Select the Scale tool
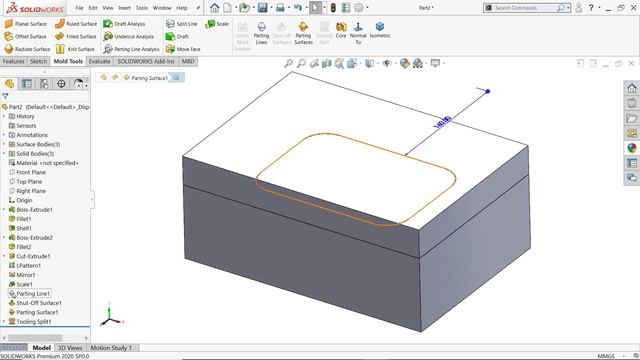 (217, 24)
